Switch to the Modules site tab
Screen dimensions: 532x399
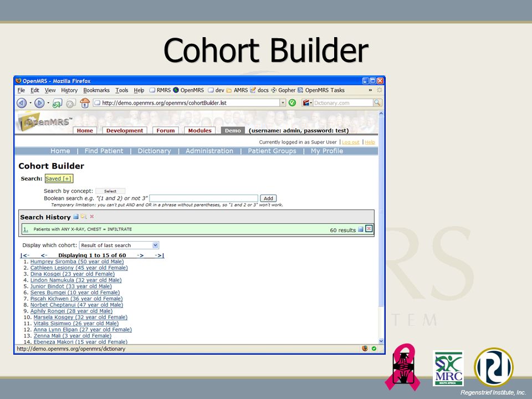199,131
